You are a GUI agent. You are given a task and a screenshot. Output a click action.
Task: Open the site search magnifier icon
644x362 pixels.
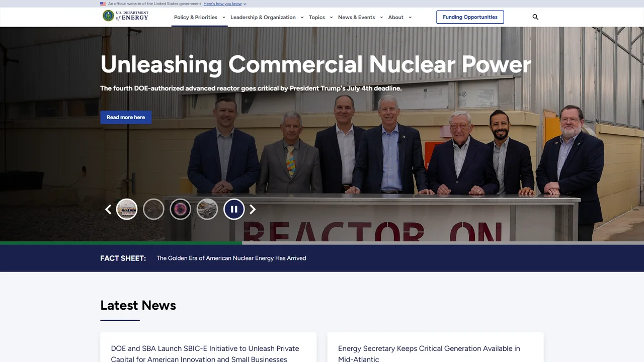(535, 17)
